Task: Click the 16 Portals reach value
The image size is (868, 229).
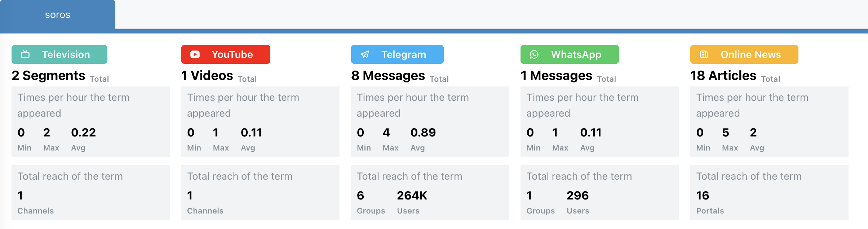Action: (x=703, y=196)
